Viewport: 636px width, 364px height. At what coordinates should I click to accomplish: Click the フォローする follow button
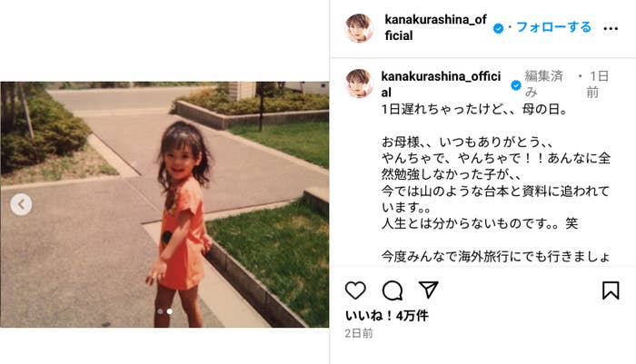[x=553, y=27]
